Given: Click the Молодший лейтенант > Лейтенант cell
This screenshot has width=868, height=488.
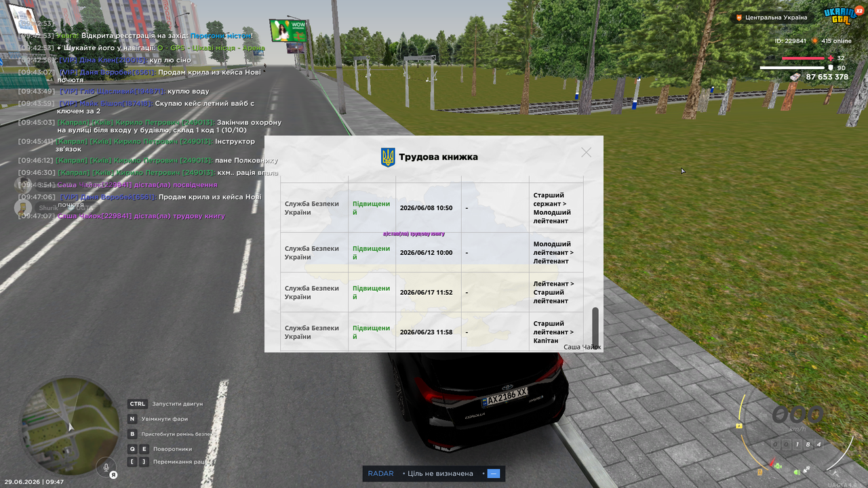Looking at the screenshot, I should tap(556, 253).
